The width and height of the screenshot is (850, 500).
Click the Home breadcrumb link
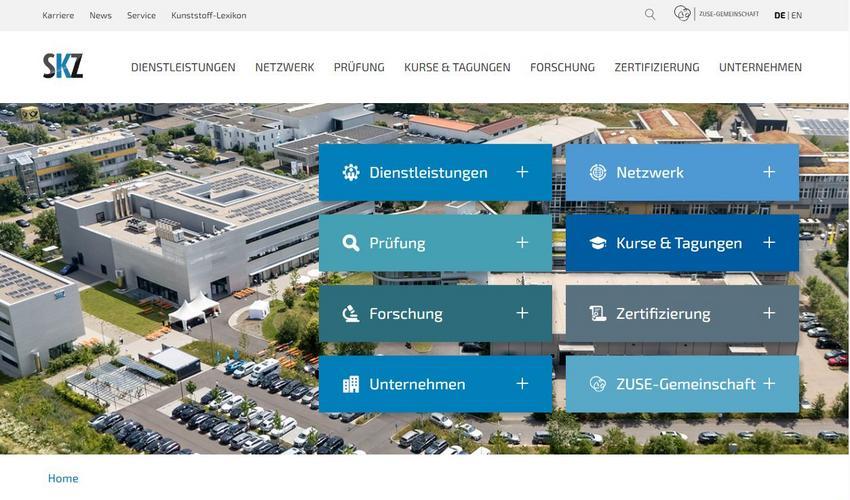click(x=63, y=478)
